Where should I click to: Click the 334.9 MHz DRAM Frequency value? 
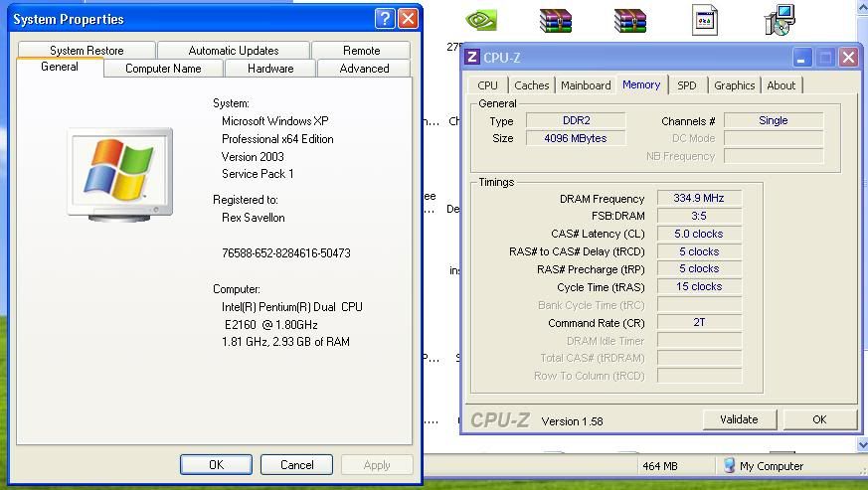(699, 198)
